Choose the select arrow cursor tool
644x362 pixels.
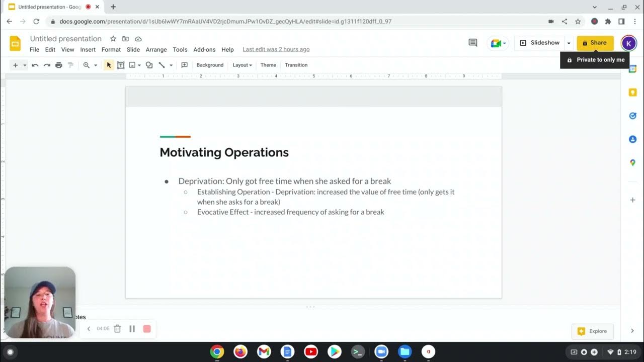tap(109, 65)
